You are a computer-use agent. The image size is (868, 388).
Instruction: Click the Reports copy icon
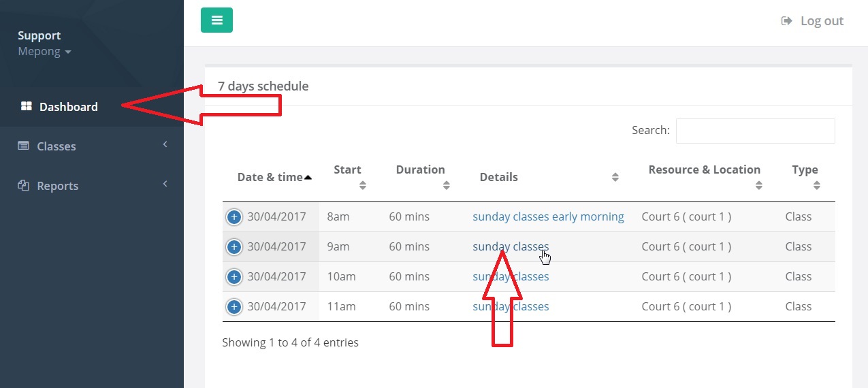coord(23,186)
